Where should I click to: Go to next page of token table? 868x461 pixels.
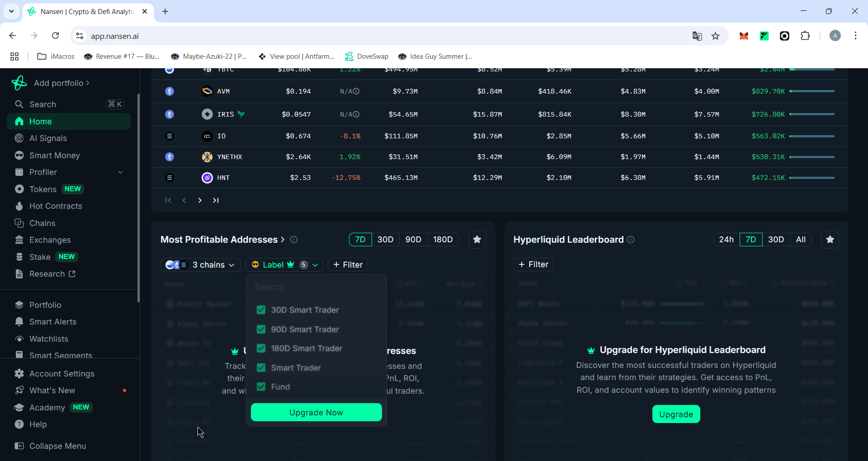[x=200, y=200]
